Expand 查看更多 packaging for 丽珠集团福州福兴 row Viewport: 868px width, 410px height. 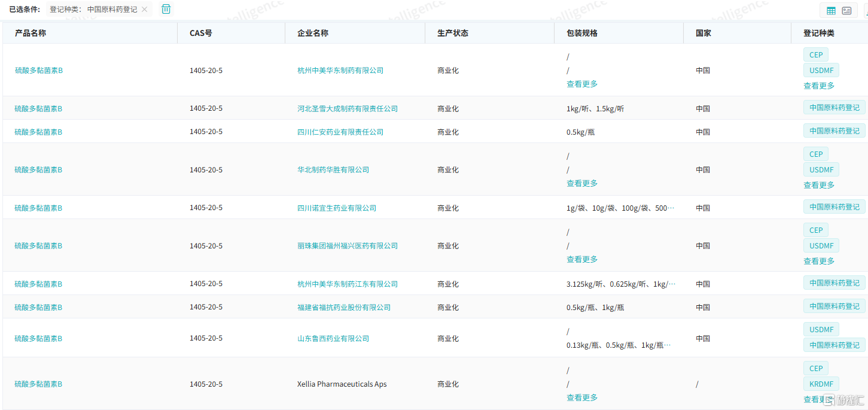(x=582, y=259)
